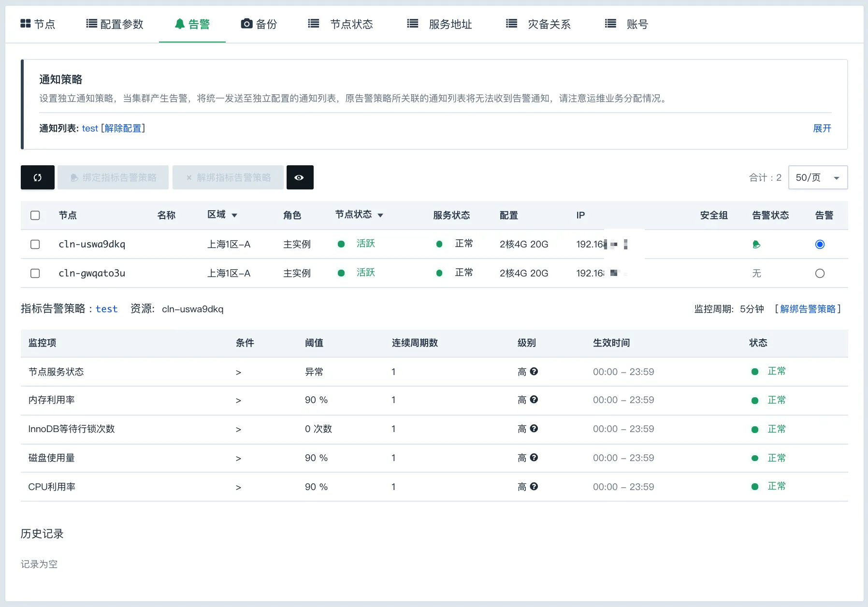Refresh the node list
This screenshot has height=607, width=868.
tap(37, 177)
